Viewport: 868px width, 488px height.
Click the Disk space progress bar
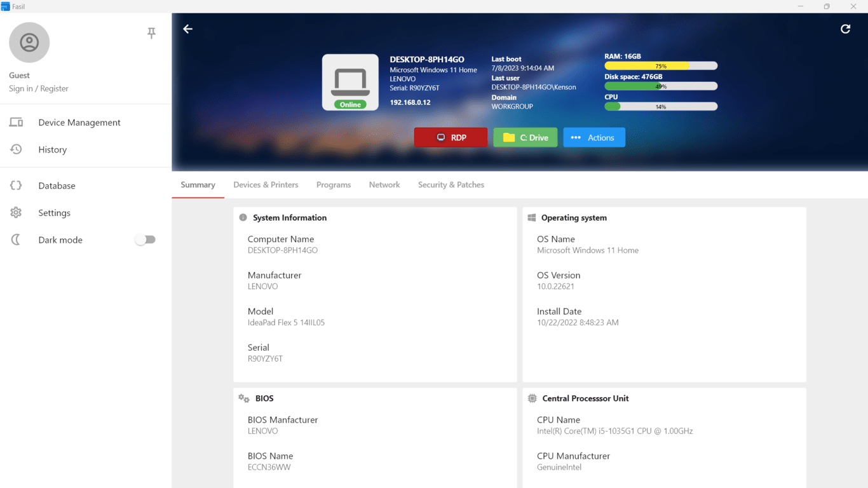click(661, 86)
